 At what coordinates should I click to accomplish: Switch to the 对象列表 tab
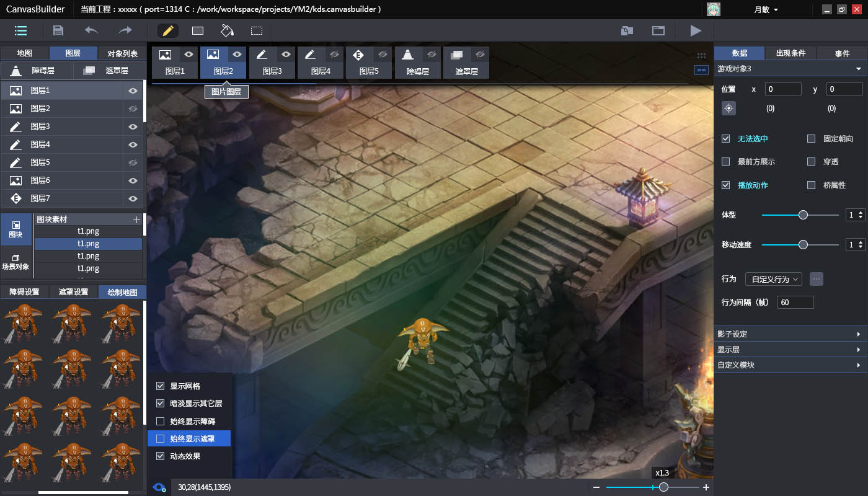[122, 53]
